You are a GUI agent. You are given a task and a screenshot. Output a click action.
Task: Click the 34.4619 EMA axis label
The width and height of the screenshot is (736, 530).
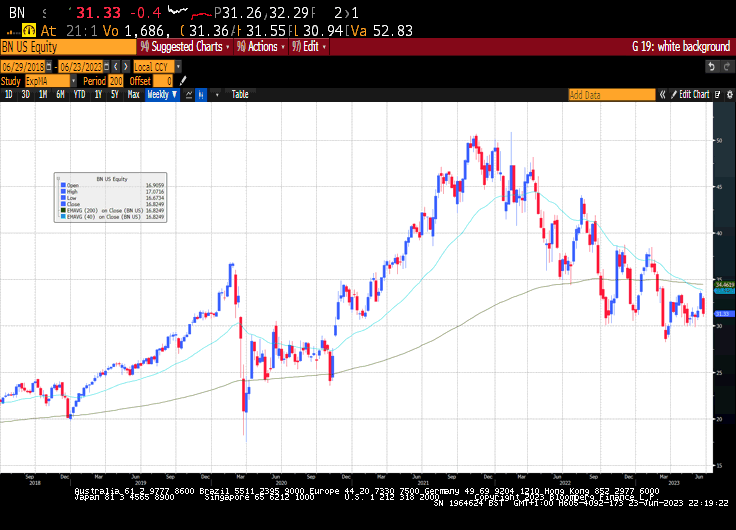point(724,285)
